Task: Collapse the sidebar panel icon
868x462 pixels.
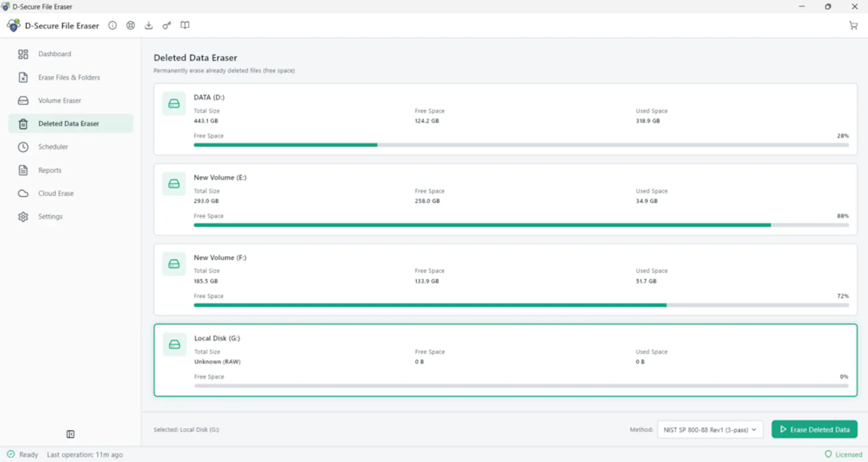Action: (71, 434)
